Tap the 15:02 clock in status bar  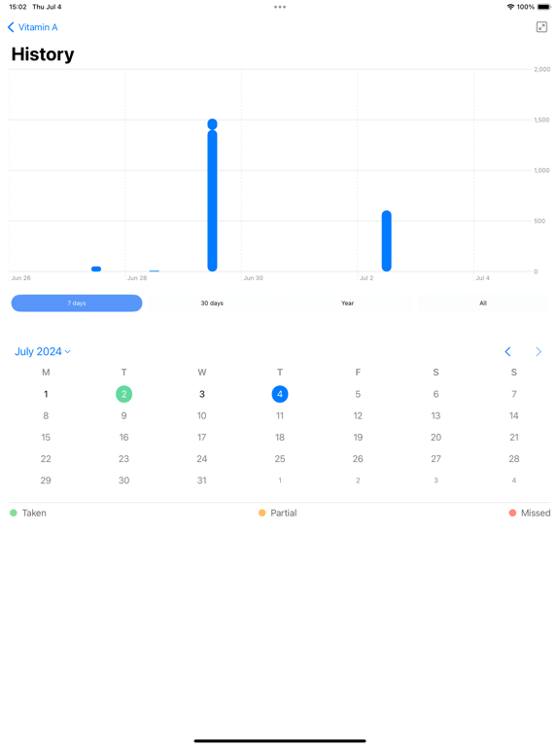coord(17,7)
